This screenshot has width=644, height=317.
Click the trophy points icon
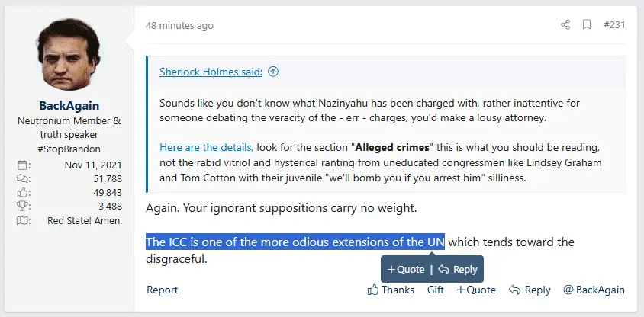[x=23, y=207]
